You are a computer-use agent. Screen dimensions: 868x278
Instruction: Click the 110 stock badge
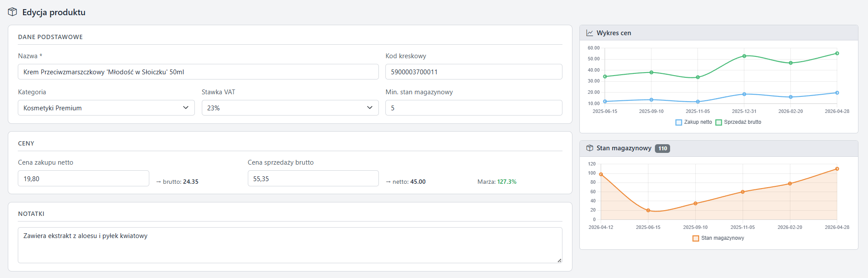(662, 149)
